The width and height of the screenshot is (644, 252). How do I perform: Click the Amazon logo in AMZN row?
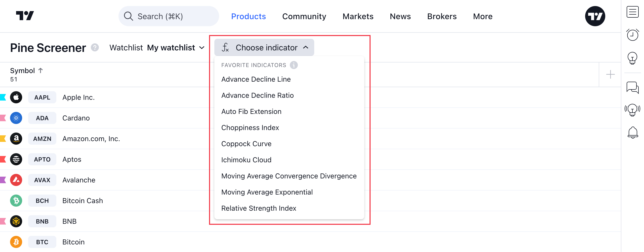click(x=16, y=139)
